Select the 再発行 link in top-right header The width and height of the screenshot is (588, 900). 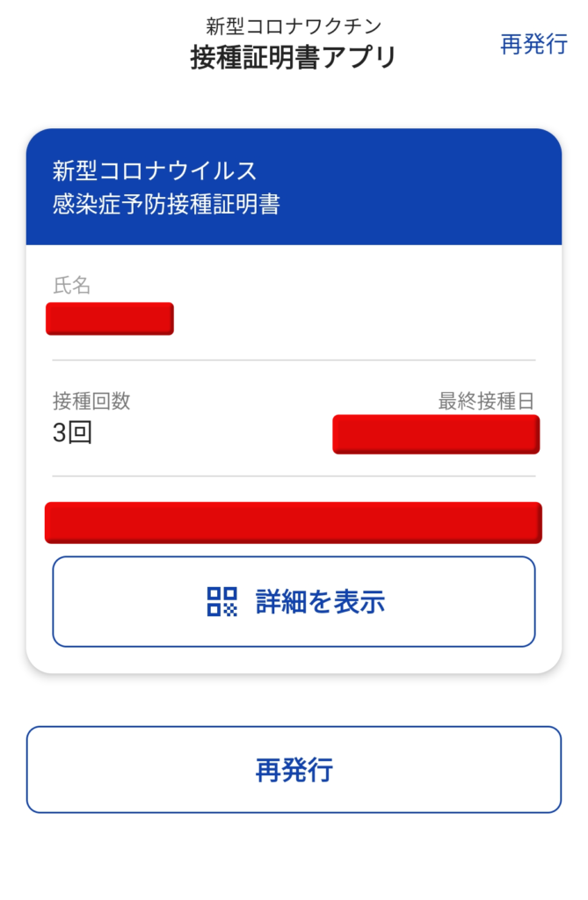click(x=534, y=44)
